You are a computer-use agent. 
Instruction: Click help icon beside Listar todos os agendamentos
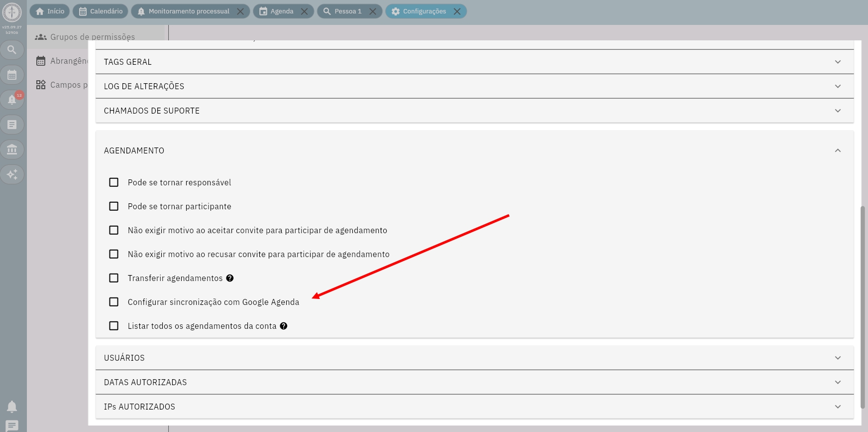tap(283, 326)
